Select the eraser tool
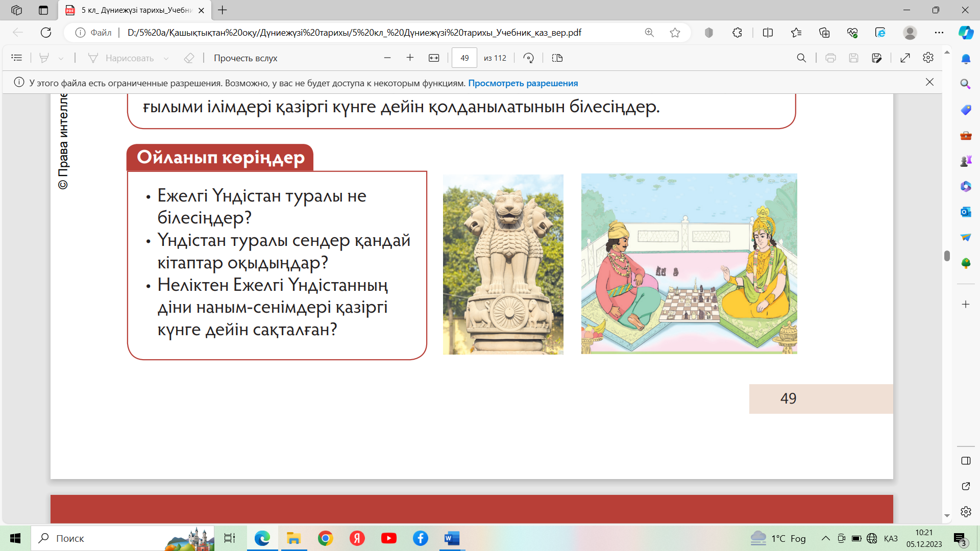The height and width of the screenshot is (551, 980). pos(189,58)
